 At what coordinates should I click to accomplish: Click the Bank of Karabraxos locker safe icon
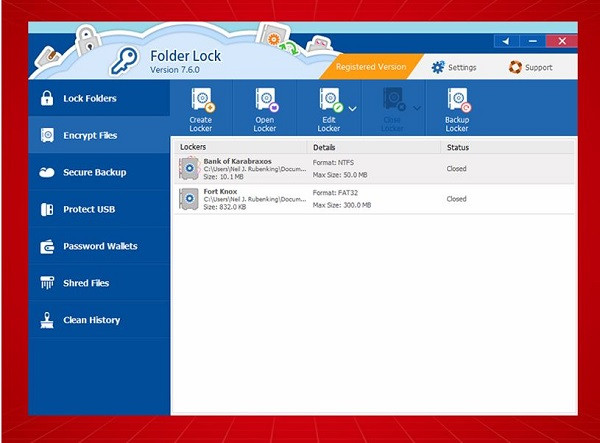pos(189,168)
